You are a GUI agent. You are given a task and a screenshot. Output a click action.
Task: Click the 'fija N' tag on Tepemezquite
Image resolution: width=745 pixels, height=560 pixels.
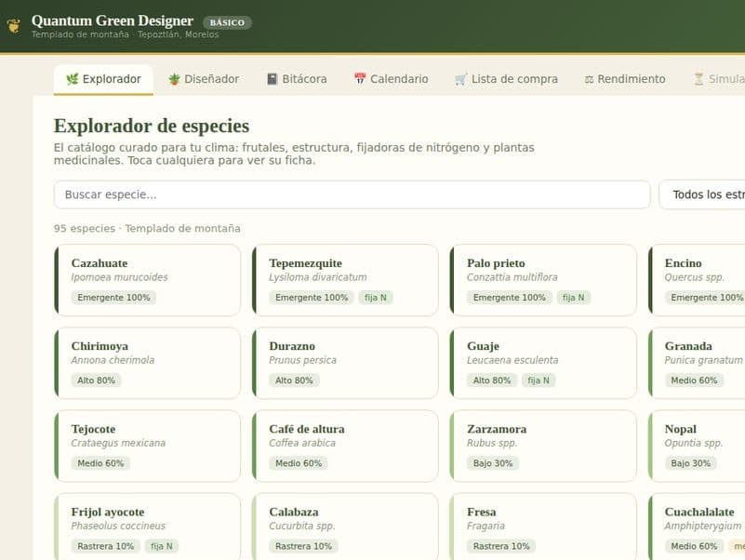click(376, 298)
